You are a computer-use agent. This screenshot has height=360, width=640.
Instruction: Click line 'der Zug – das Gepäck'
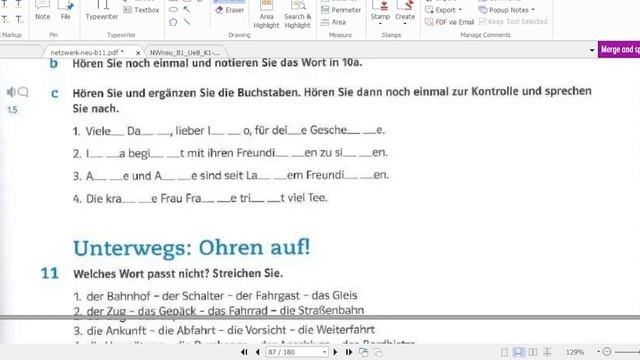pyautogui.click(x=219, y=311)
